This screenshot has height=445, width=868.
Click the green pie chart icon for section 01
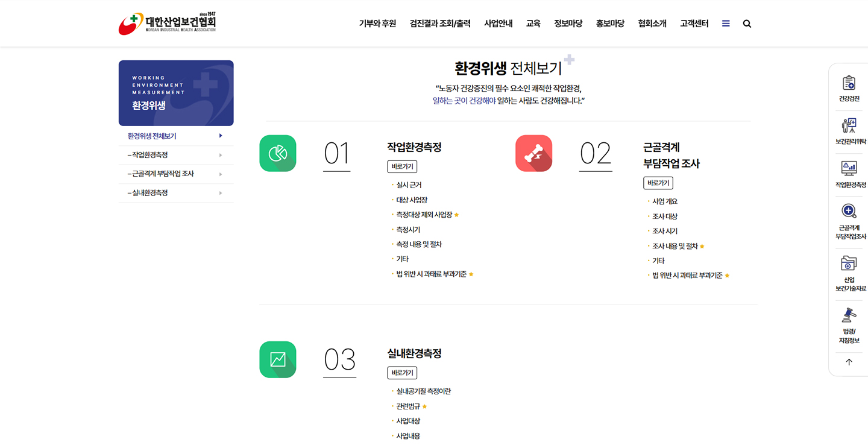coord(278,153)
